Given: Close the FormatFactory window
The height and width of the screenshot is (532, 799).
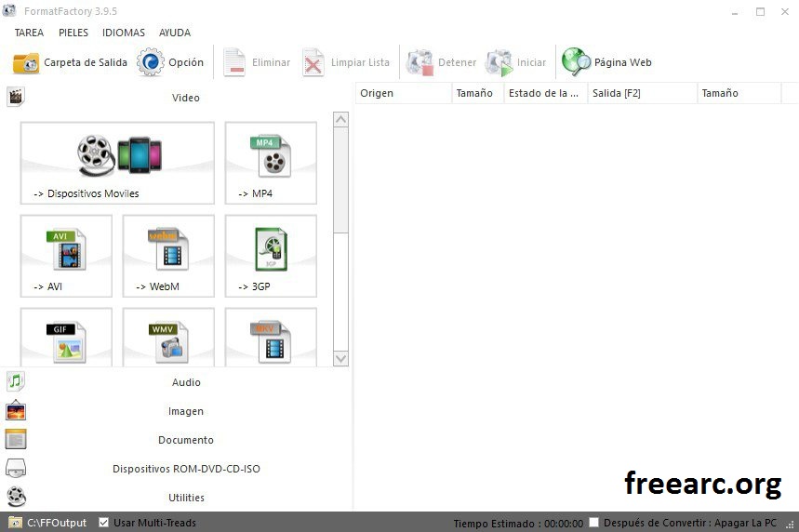Looking at the screenshot, I should pyautogui.click(x=785, y=11).
